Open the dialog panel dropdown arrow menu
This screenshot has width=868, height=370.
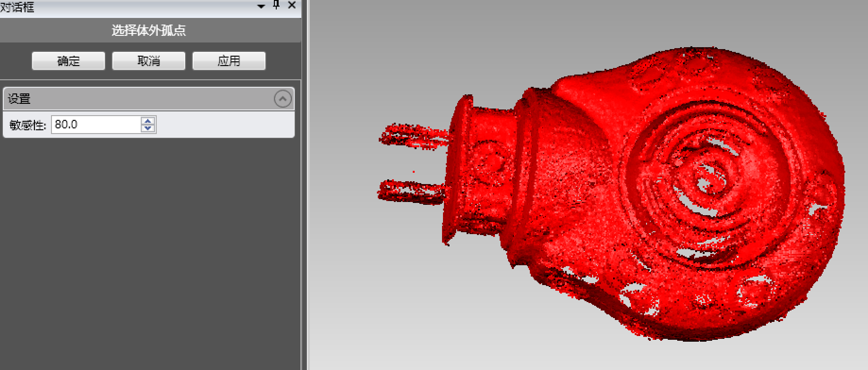[x=261, y=6]
